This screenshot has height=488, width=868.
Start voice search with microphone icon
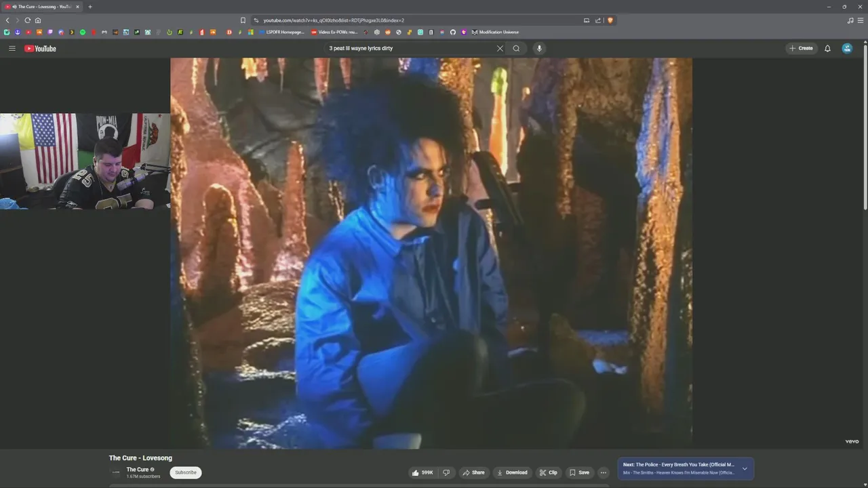(x=539, y=48)
